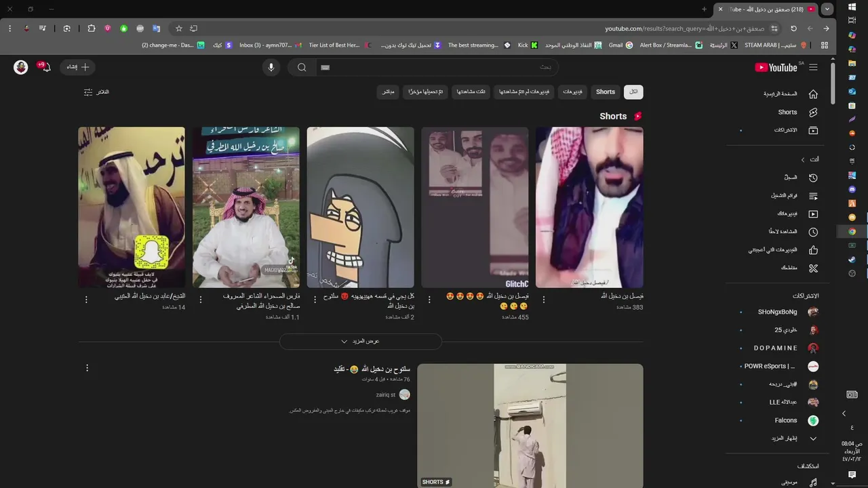Open the Windows Start button
This screenshot has height=488, width=868.
(x=852, y=7)
